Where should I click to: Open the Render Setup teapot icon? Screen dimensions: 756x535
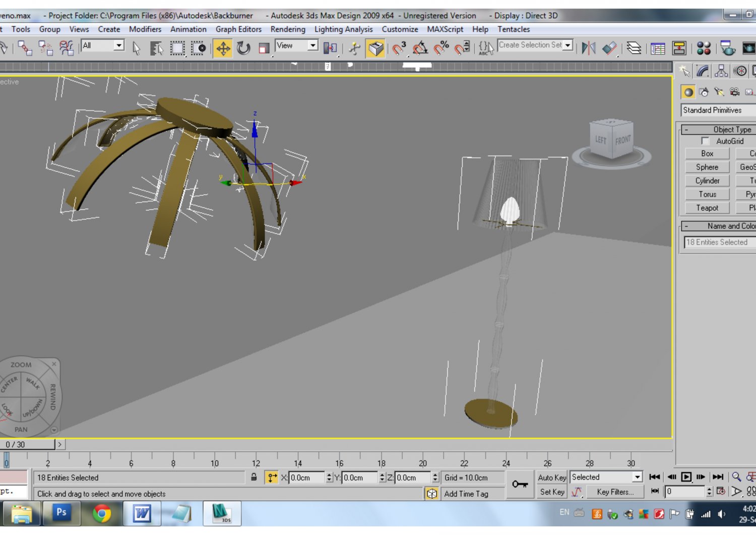[726, 48]
